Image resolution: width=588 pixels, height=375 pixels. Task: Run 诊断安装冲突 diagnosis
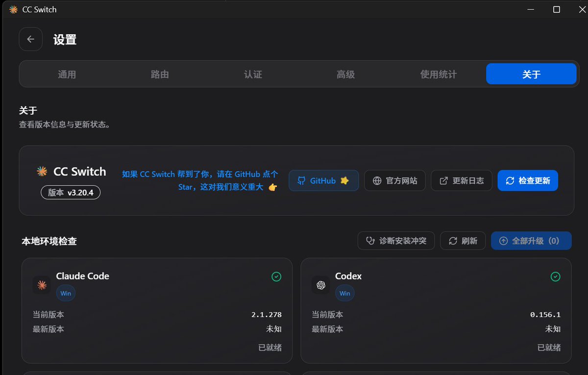click(396, 241)
